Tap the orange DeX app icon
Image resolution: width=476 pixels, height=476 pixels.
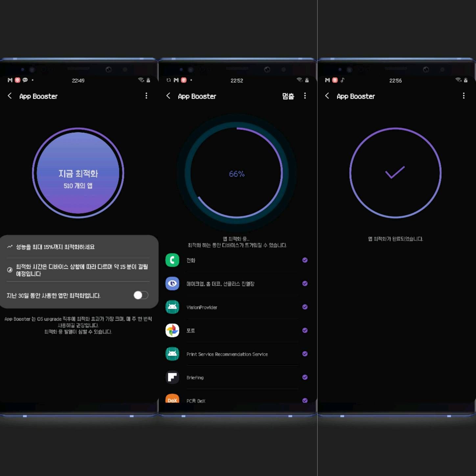click(172, 399)
